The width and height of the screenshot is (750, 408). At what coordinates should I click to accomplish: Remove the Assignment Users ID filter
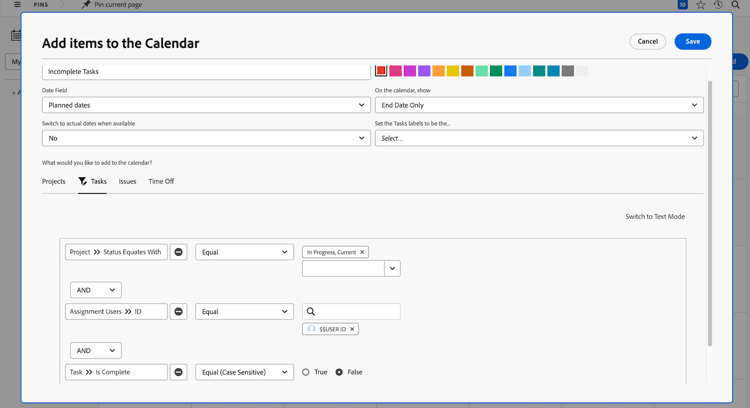click(178, 311)
